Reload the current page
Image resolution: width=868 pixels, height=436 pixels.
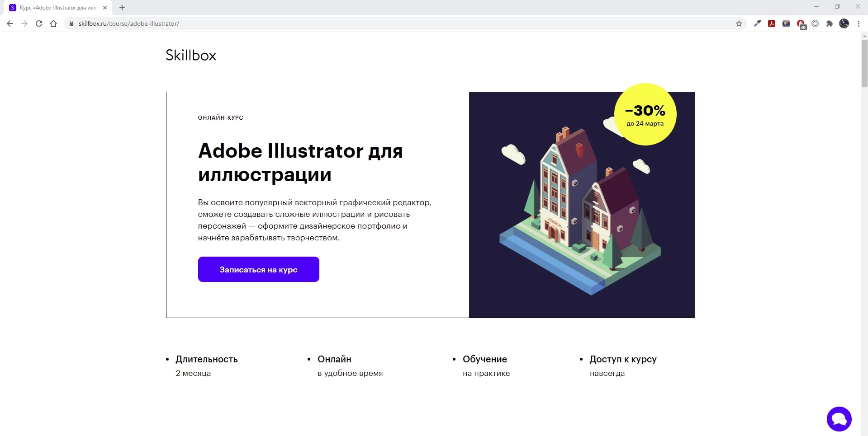tap(39, 23)
